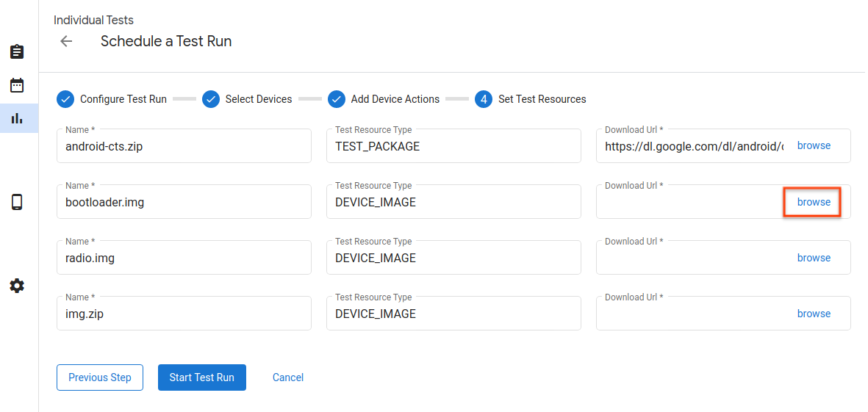The image size is (868, 412).
Task: Click the Cancel link
Action: pyautogui.click(x=288, y=377)
